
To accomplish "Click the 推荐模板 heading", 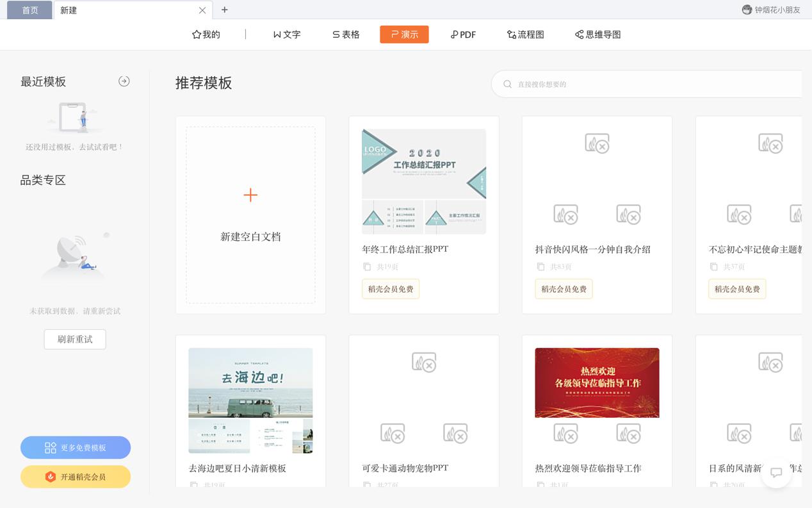I will click(204, 83).
